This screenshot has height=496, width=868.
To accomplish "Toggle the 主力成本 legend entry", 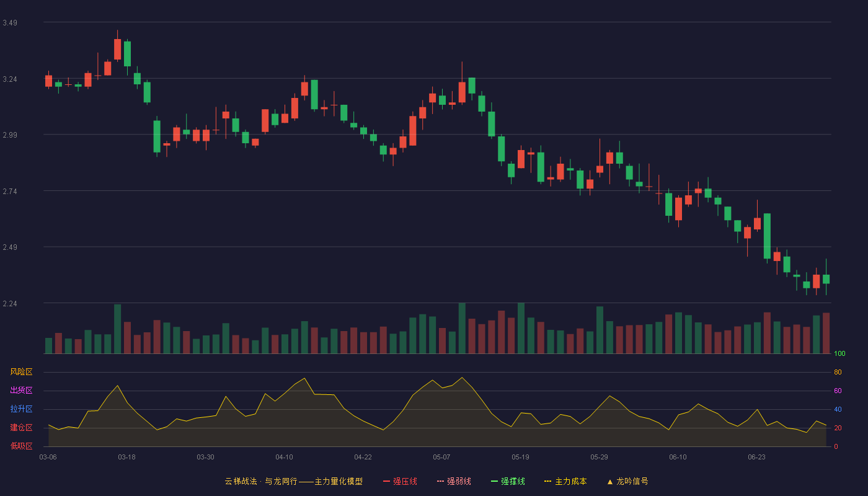I will click(x=565, y=481).
